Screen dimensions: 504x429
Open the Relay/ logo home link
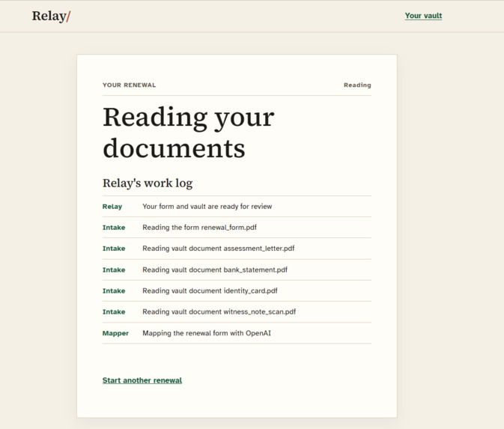(x=51, y=16)
